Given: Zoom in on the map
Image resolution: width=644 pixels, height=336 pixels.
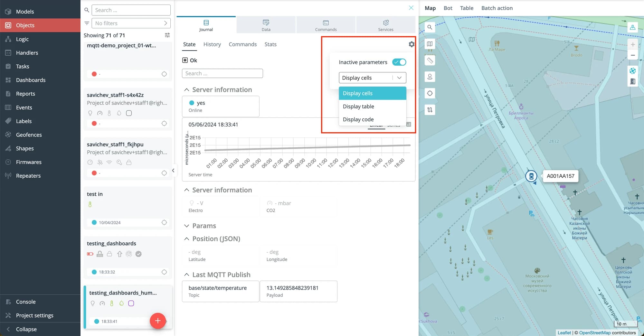Looking at the screenshot, I should 632,44.
